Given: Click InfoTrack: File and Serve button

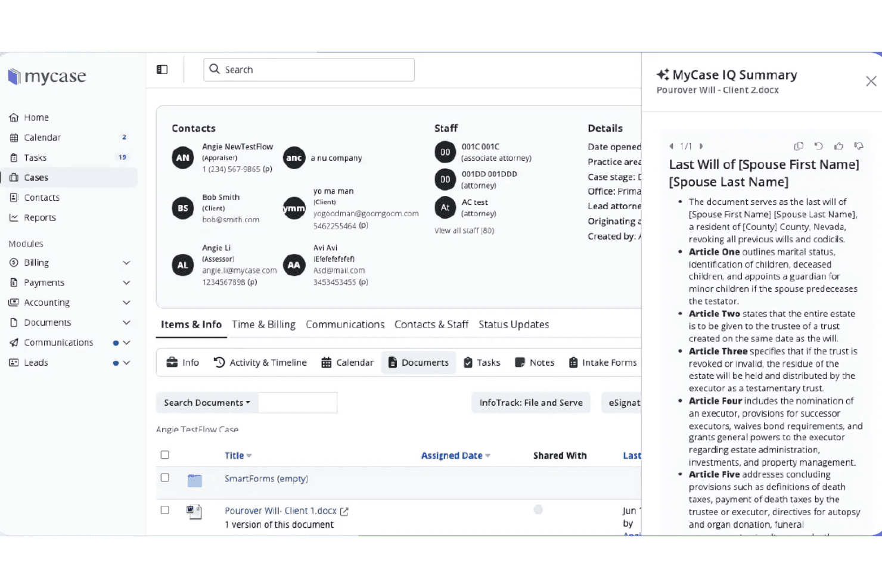Looking at the screenshot, I should tap(531, 403).
